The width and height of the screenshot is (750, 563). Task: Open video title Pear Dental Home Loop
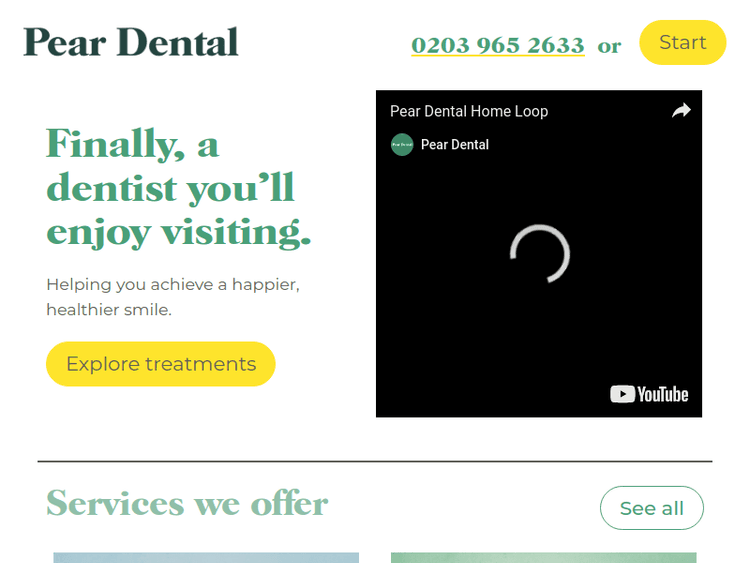click(469, 111)
